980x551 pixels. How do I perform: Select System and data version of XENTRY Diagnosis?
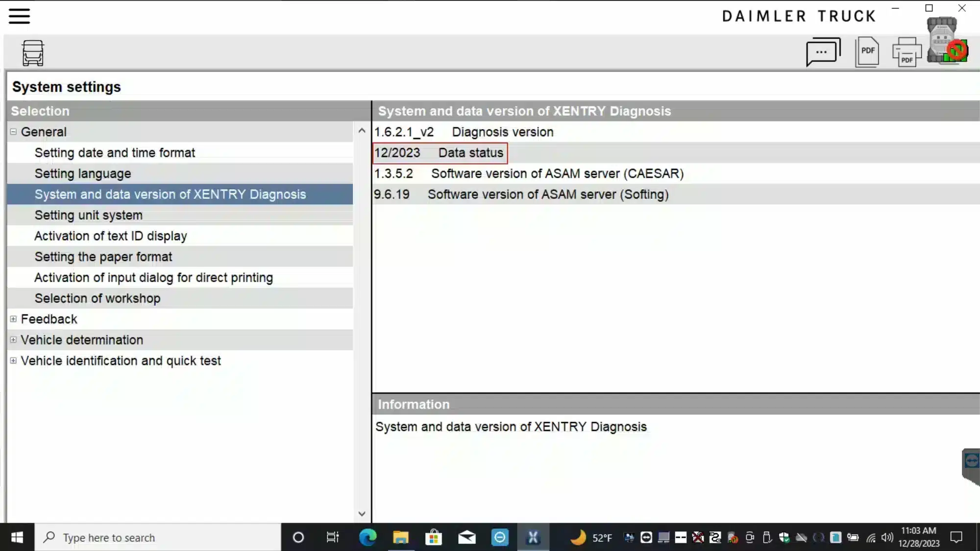tap(180, 194)
